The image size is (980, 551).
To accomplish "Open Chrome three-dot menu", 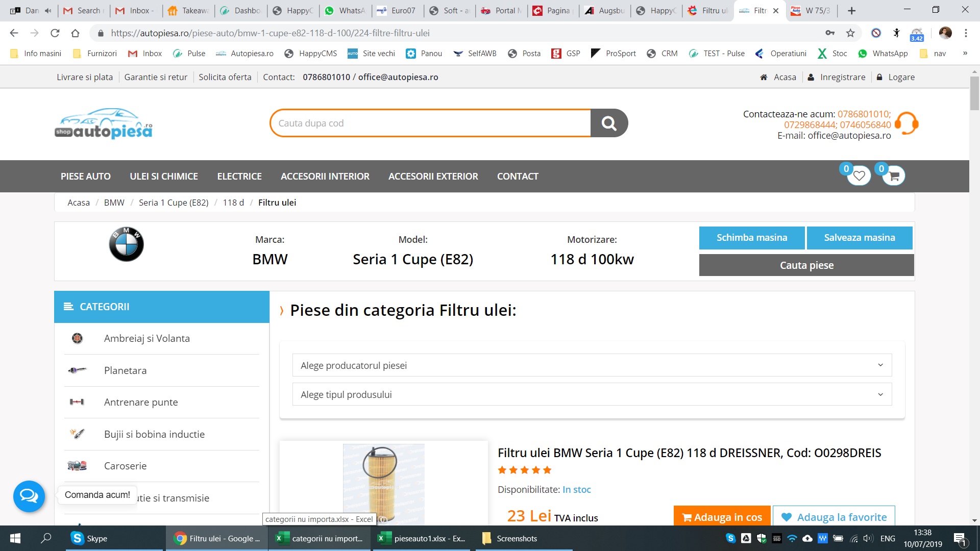I will [x=966, y=33].
